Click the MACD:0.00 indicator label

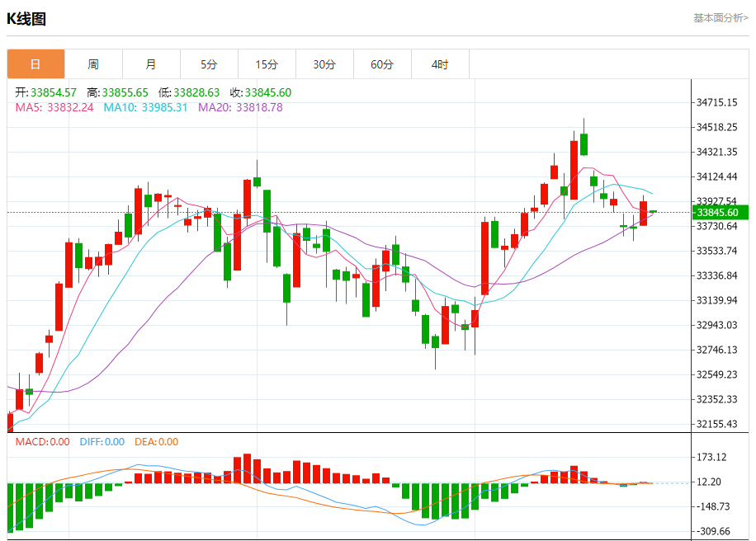(42, 442)
